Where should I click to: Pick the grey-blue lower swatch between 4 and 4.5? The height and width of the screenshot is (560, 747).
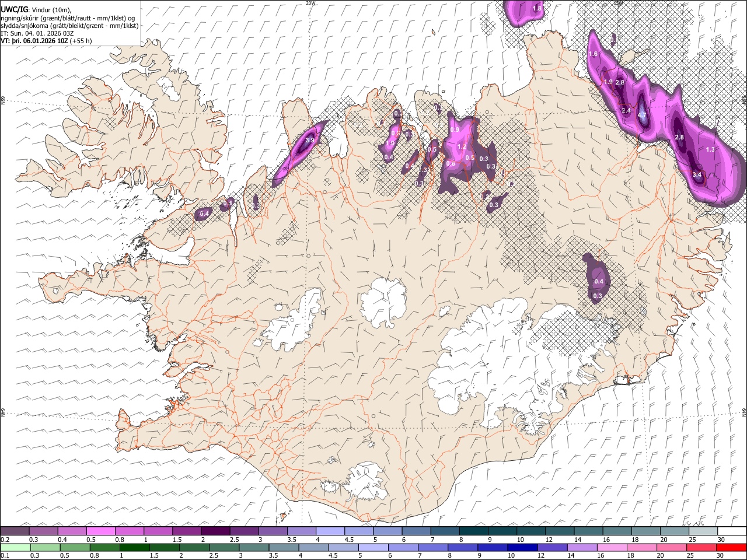tap(313, 547)
